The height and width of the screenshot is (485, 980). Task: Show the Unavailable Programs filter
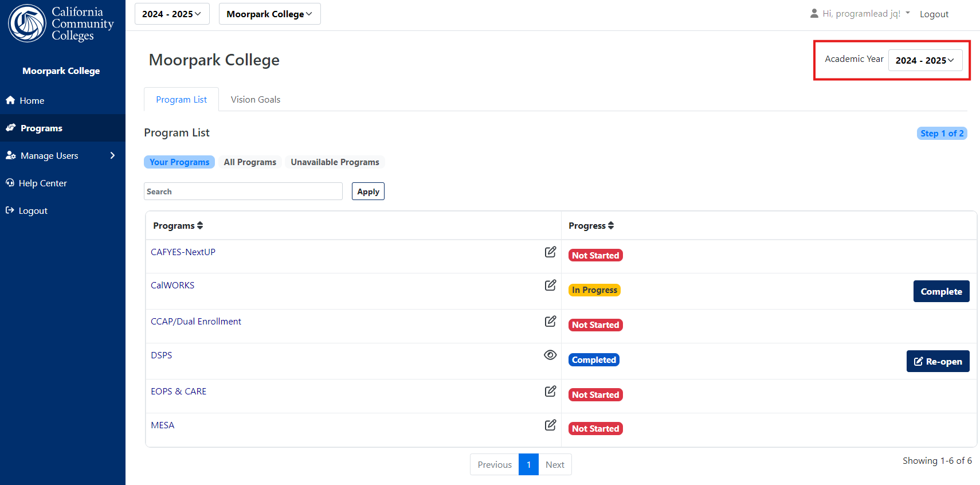(335, 162)
